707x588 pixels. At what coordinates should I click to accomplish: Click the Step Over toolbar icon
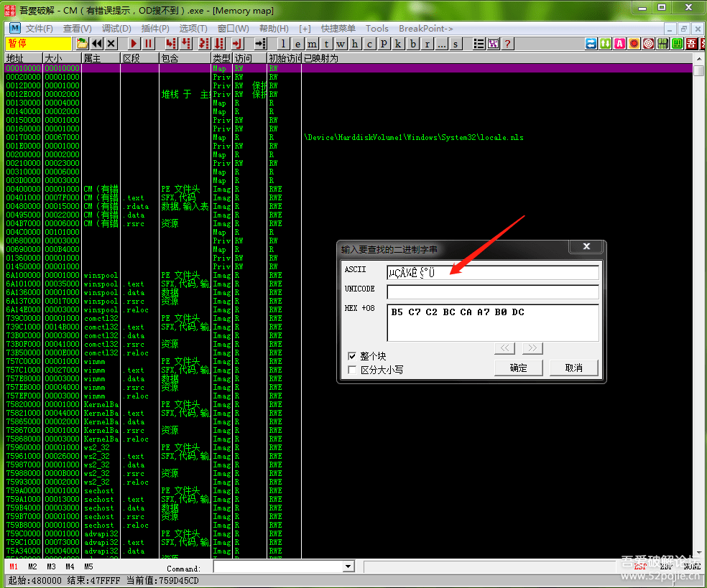coord(186,44)
